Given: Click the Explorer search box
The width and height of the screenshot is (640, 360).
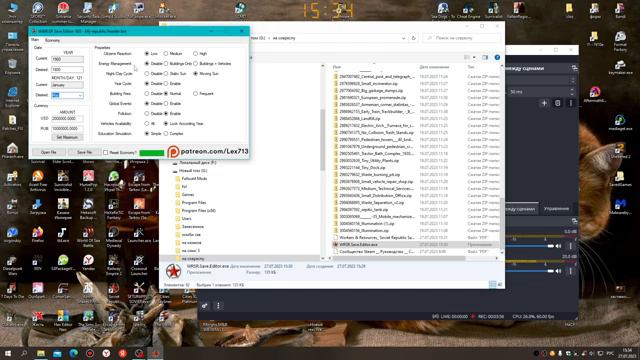Looking at the screenshot, I should point(461,38).
